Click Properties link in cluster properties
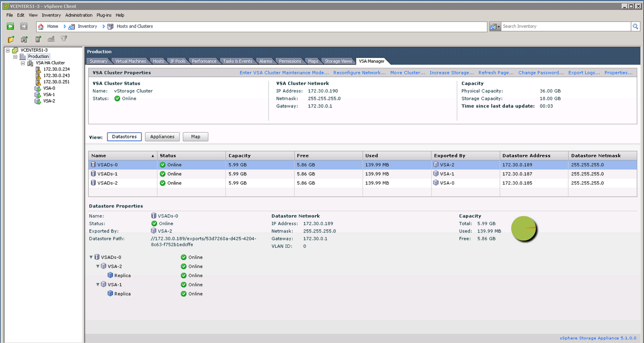The width and height of the screenshot is (644, 343). 618,73
